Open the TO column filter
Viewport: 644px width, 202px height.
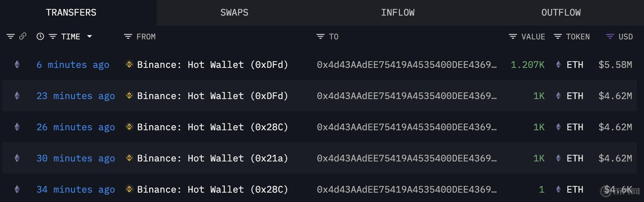pos(320,36)
